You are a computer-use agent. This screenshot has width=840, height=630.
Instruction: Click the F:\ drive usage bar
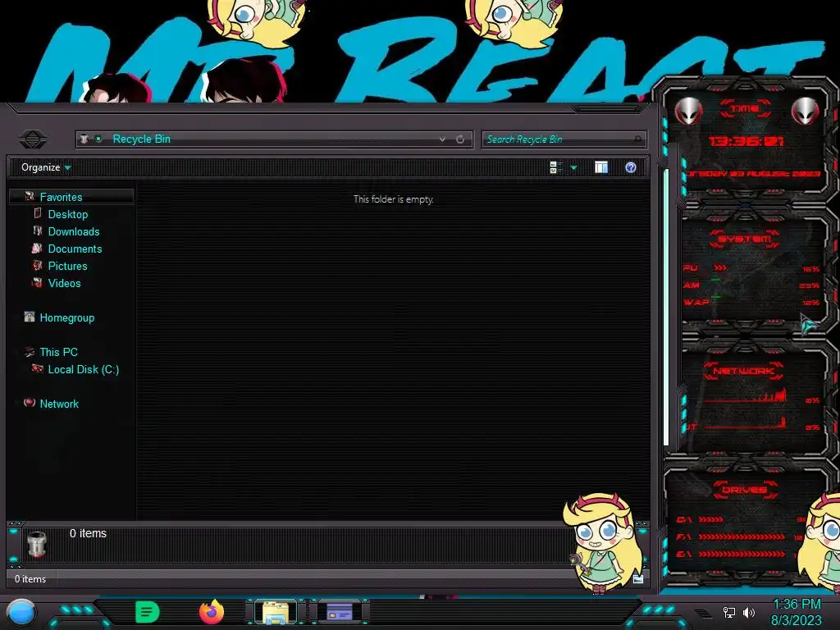coord(742,536)
